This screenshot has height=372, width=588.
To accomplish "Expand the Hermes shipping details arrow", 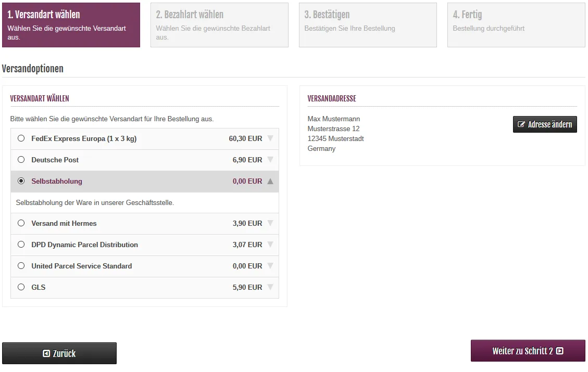I will tap(270, 223).
